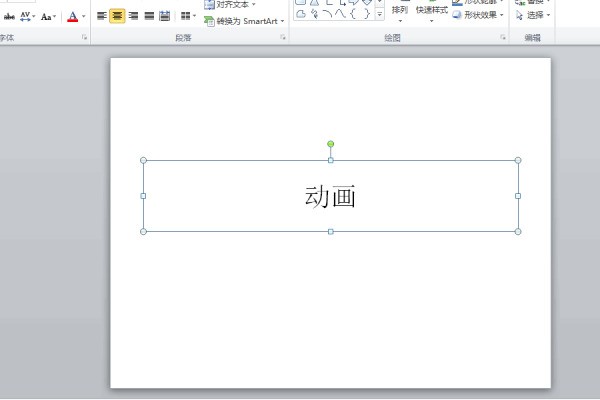The height and width of the screenshot is (400, 600).
Task: Apply red font color with the A button
Action: [x=72, y=16]
